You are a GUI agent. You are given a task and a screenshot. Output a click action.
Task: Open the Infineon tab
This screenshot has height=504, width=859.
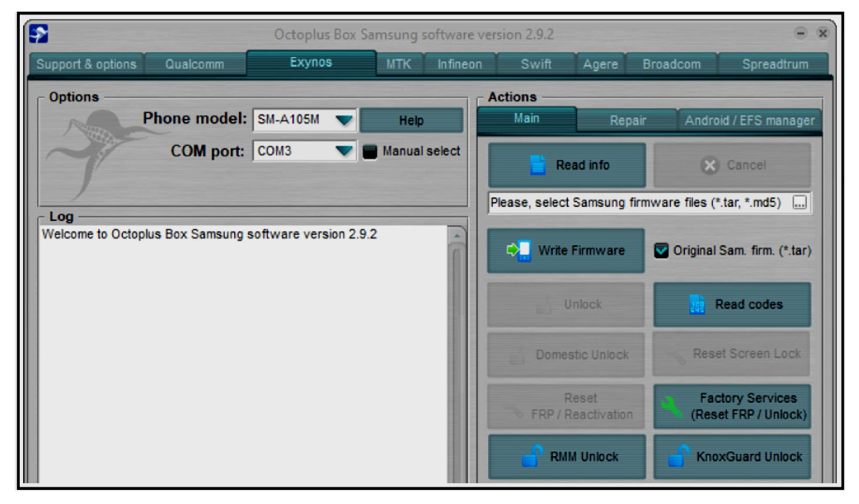click(x=460, y=64)
